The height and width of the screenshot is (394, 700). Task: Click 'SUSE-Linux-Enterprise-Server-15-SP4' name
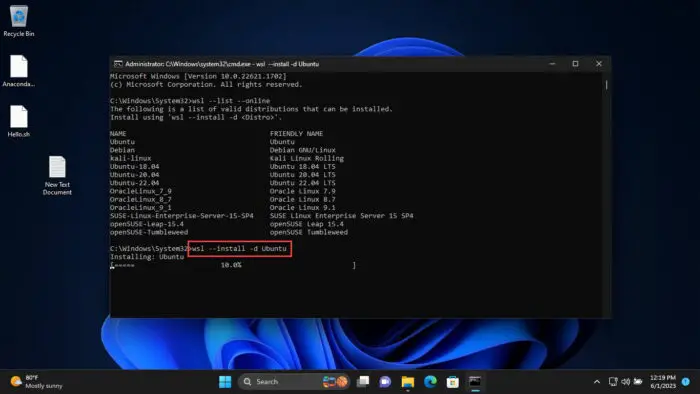click(182, 216)
